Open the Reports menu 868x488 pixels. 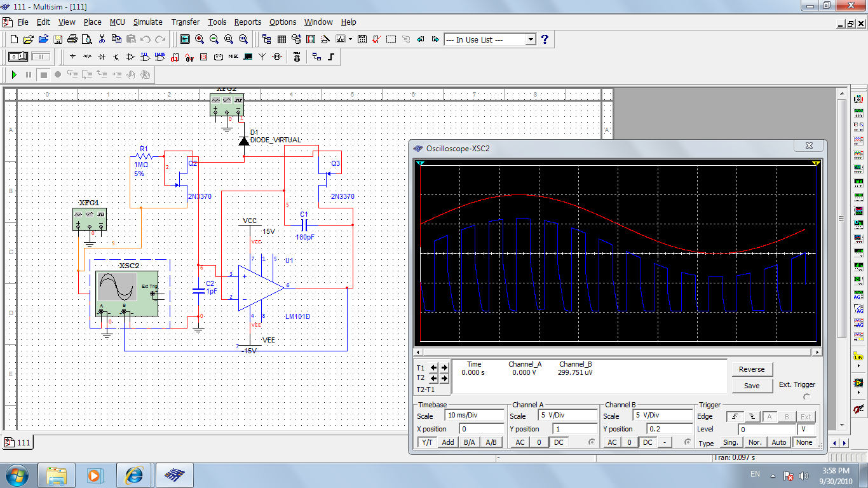click(247, 22)
